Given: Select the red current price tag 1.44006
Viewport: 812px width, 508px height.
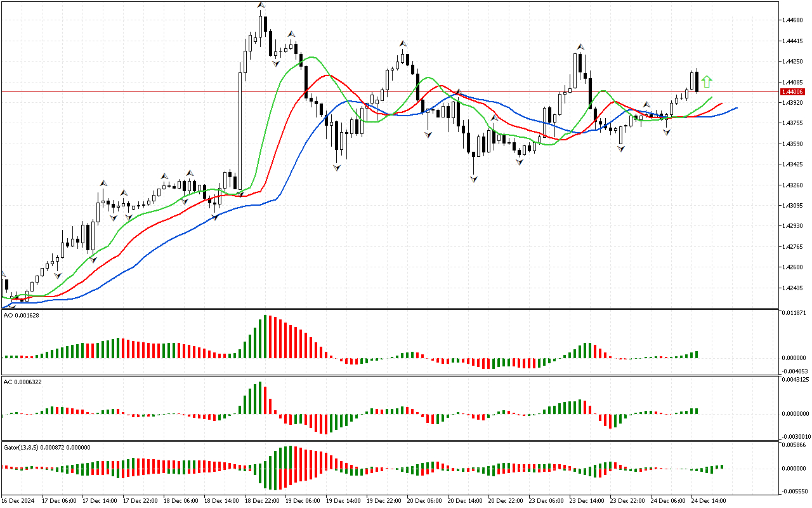Looking at the screenshot, I should pos(794,92).
